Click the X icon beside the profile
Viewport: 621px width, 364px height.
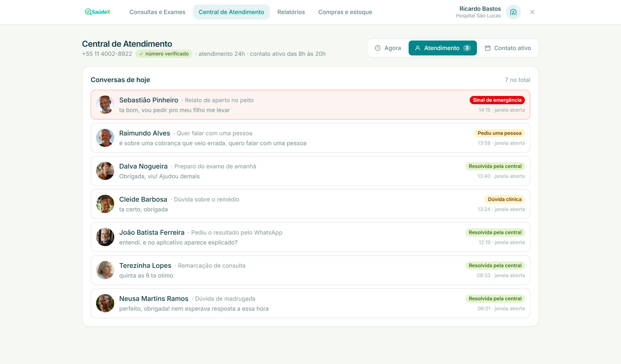click(x=532, y=12)
